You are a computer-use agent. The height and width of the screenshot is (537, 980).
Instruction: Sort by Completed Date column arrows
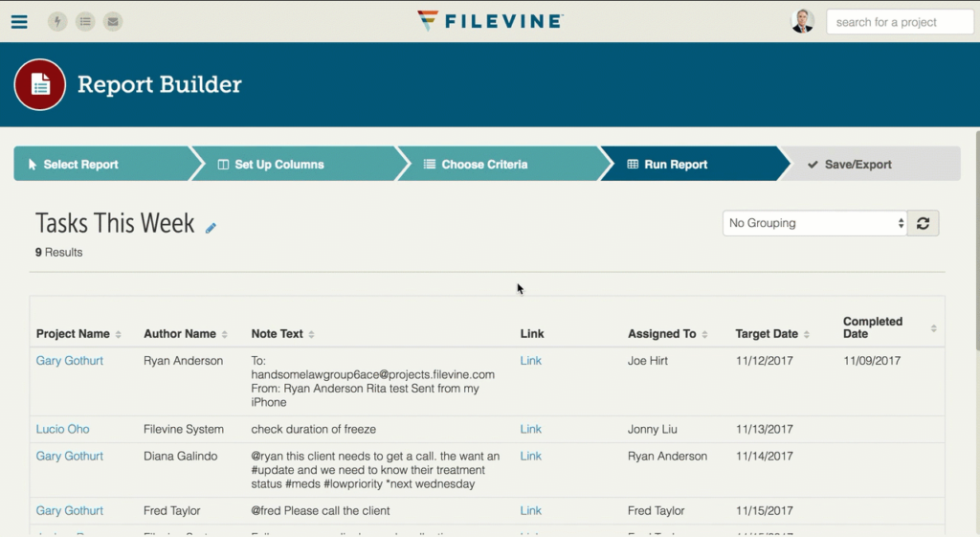(934, 328)
